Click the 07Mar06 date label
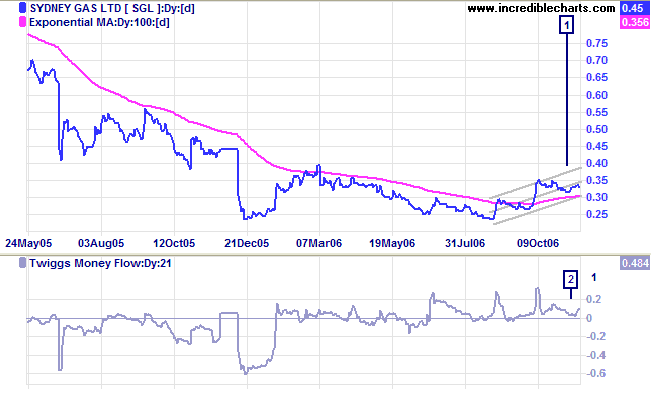 pyautogui.click(x=319, y=243)
